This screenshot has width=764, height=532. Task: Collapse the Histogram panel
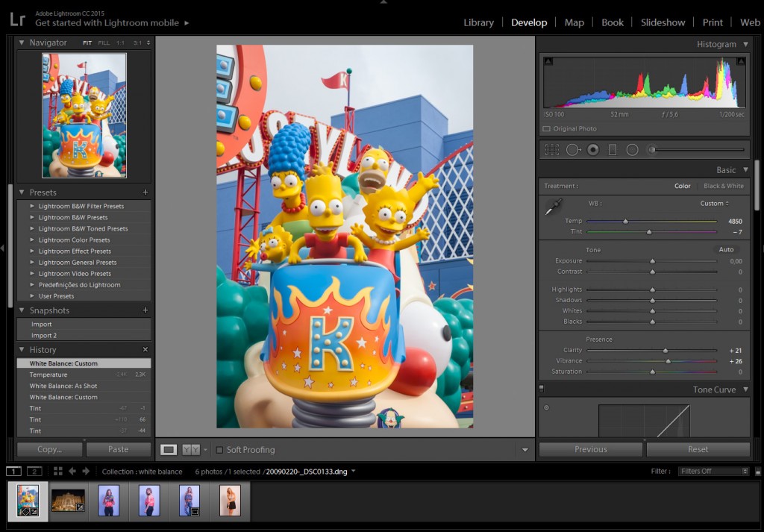coord(745,44)
